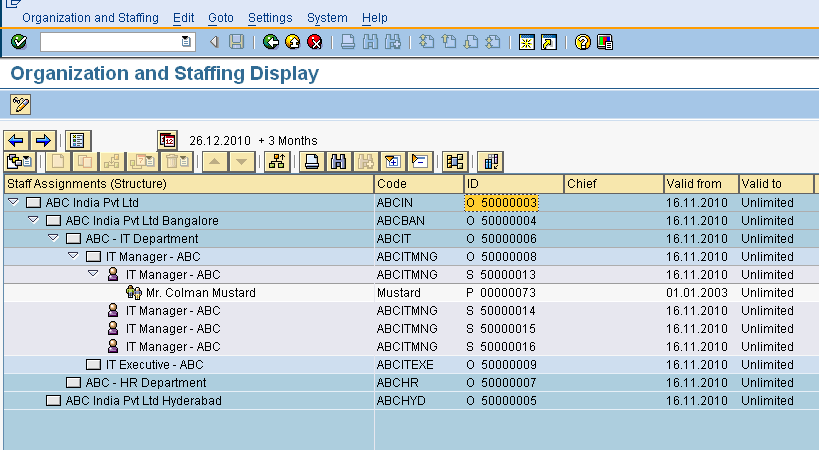Open the Help menu
The image size is (819, 450).
[x=375, y=18]
